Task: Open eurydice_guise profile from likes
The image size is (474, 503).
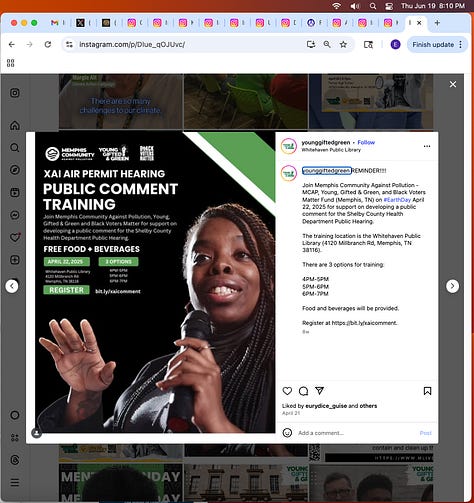Action: coord(326,406)
